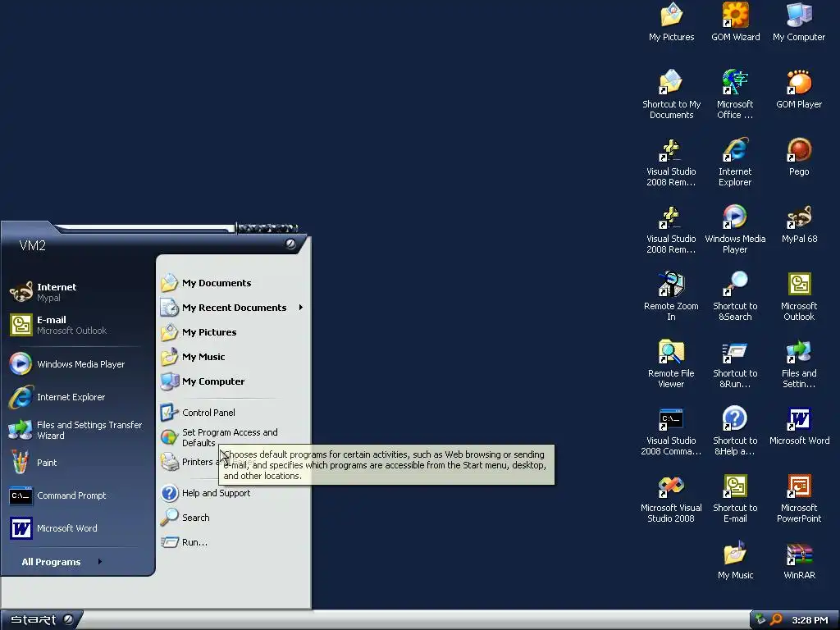Click the Start button on the taskbar

(x=41, y=620)
